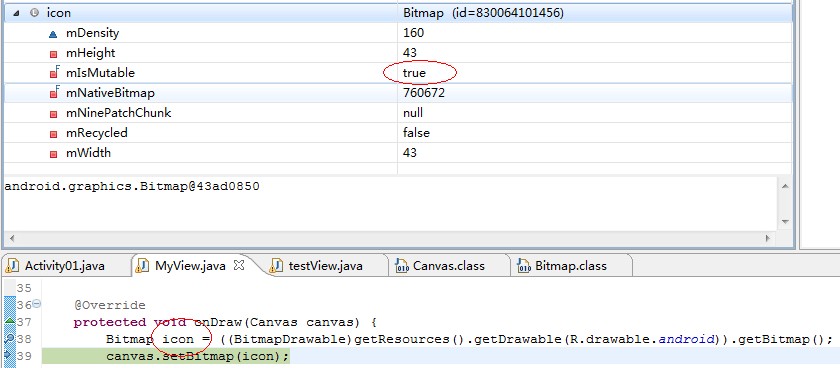Click the mNativeBitmap value 760672
840x368 pixels.
(424, 93)
